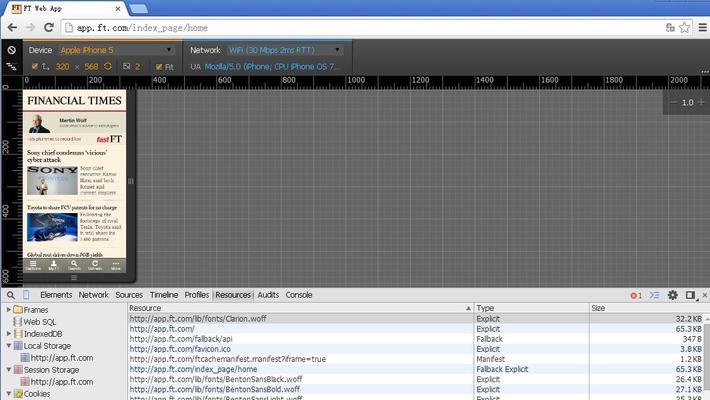This screenshot has width=710, height=400.
Task: Click the device pixel ratio icon
Action: [x=127, y=67]
